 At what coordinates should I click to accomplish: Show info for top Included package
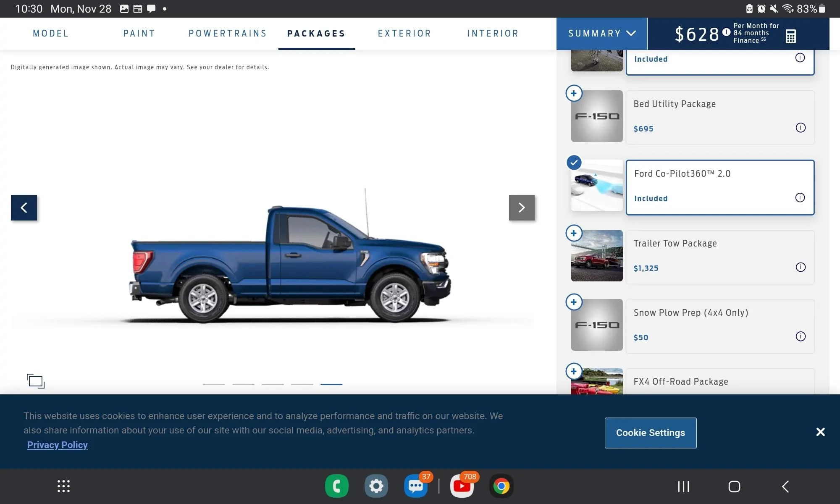[800, 58]
